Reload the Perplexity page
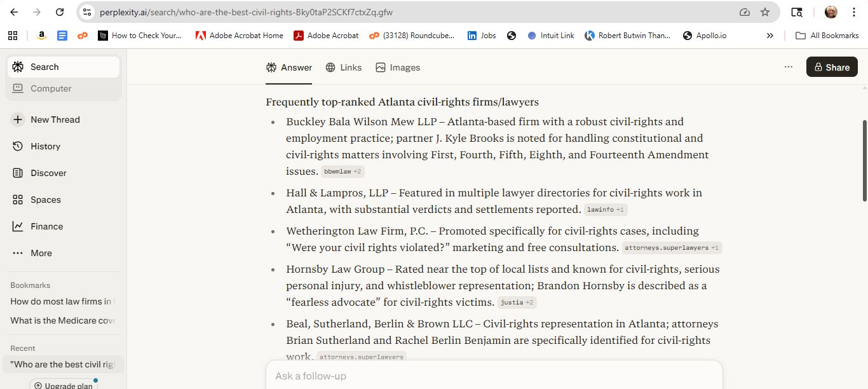This screenshot has height=389, width=868. coord(60,12)
